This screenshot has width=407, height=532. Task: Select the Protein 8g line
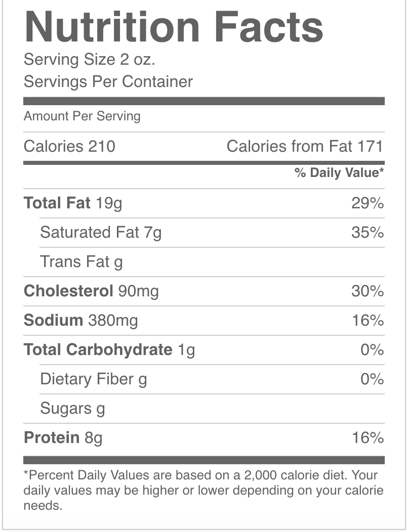tap(63, 438)
